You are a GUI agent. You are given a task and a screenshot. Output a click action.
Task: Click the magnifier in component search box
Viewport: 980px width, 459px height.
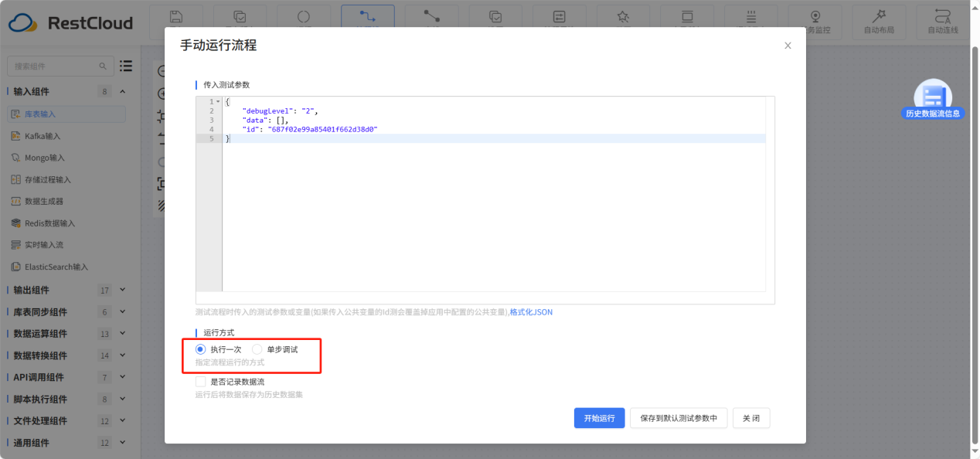pos(104,66)
